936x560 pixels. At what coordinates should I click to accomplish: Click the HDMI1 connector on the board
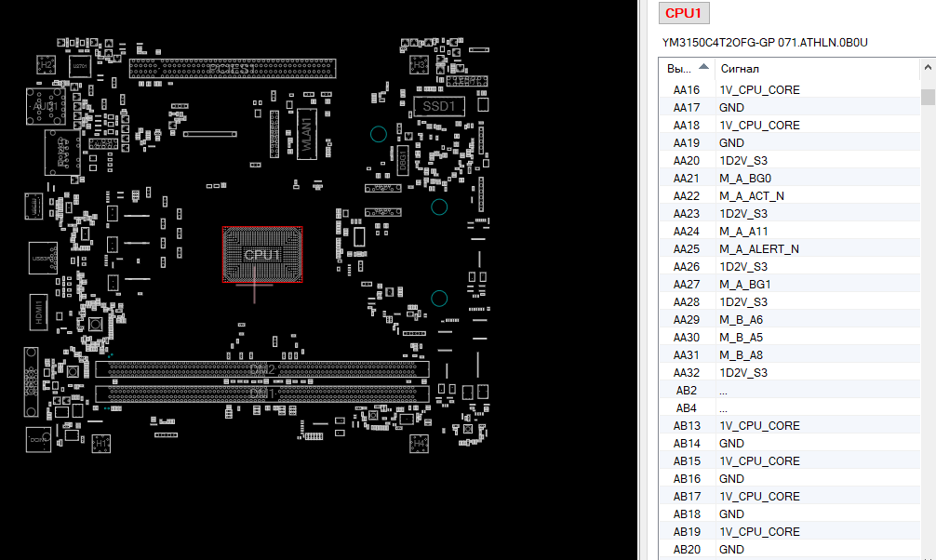41,310
